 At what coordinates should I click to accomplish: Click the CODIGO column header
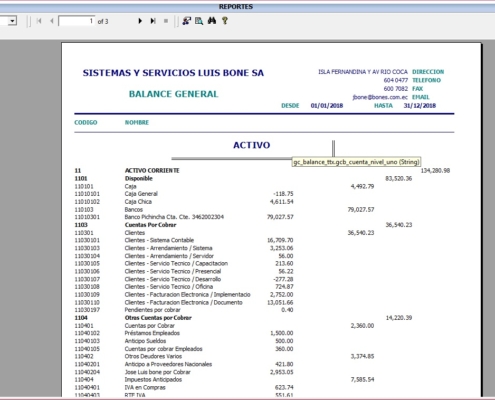pyautogui.click(x=86, y=122)
